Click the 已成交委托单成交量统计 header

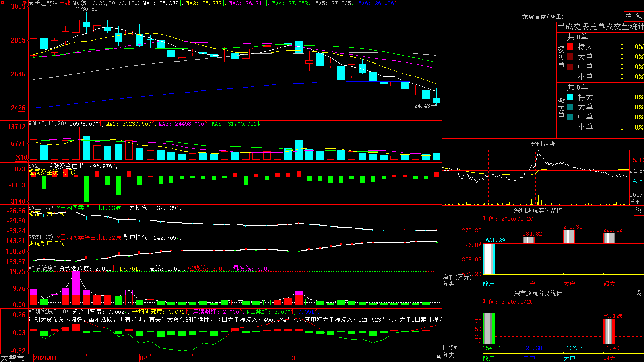coord(601,27)
